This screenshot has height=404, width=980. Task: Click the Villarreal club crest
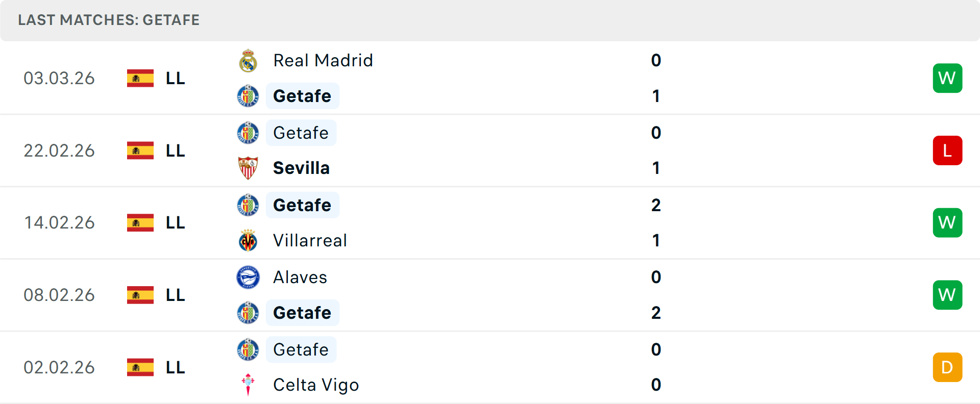point(248,240)
